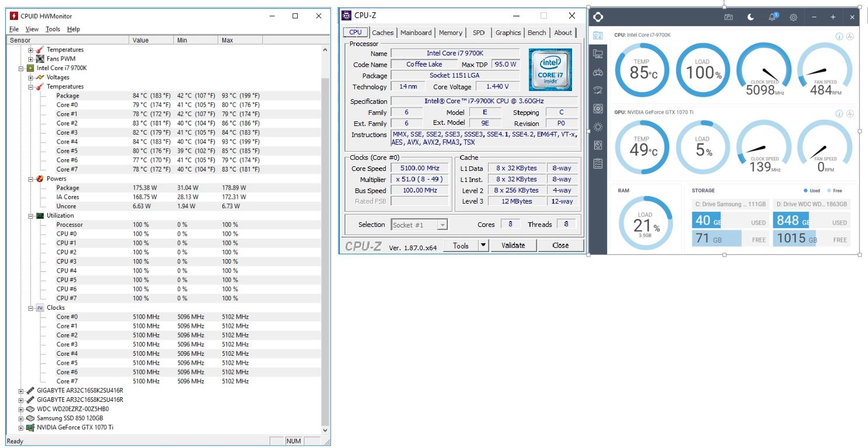Open the disk drive icon in CAM sidebar
Image resolution: width=868 pixels, height=448 pixels.
click(x=598, y=145)
